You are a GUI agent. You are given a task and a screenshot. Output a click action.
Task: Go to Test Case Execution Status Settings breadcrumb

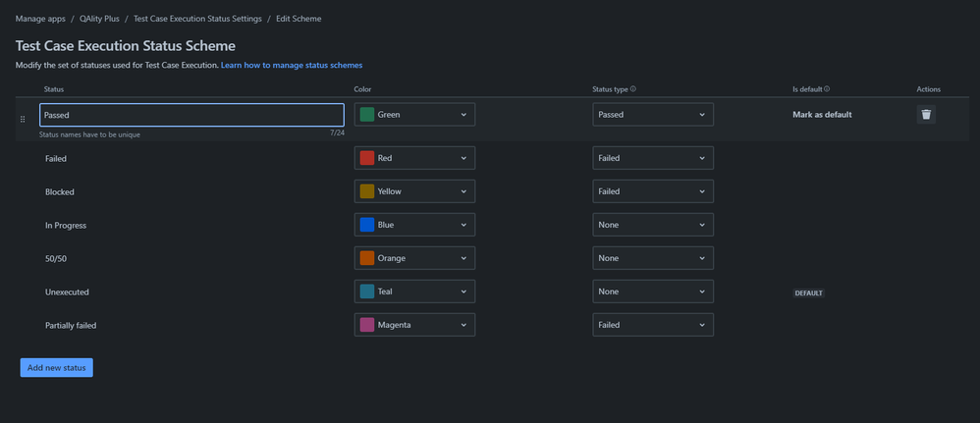click(x=197, y=19)
